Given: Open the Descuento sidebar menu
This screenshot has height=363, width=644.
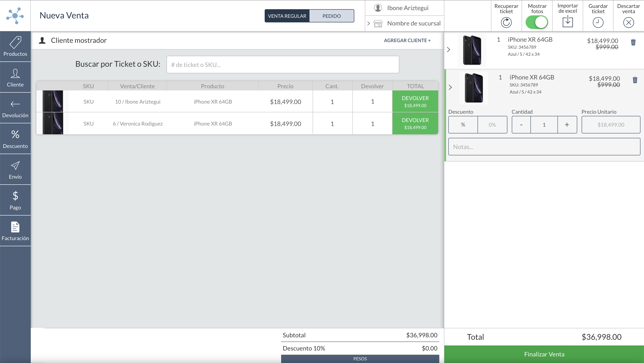Looking at the screenshot, I should point(15,139).
